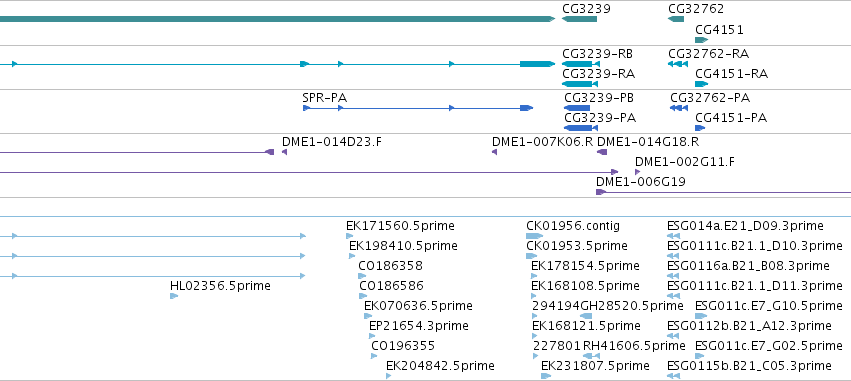
Task: Open the CK01956.contig label
Action: pos(573,226)
